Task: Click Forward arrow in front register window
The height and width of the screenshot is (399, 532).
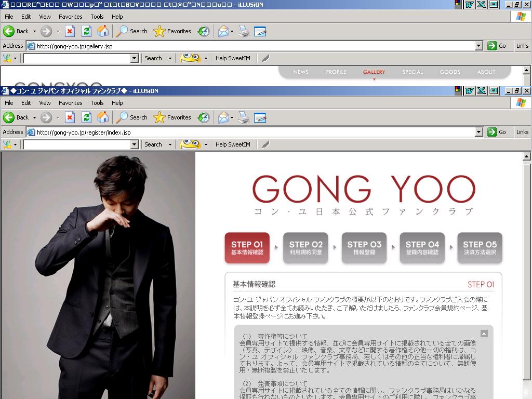Action: click(46, 117)
